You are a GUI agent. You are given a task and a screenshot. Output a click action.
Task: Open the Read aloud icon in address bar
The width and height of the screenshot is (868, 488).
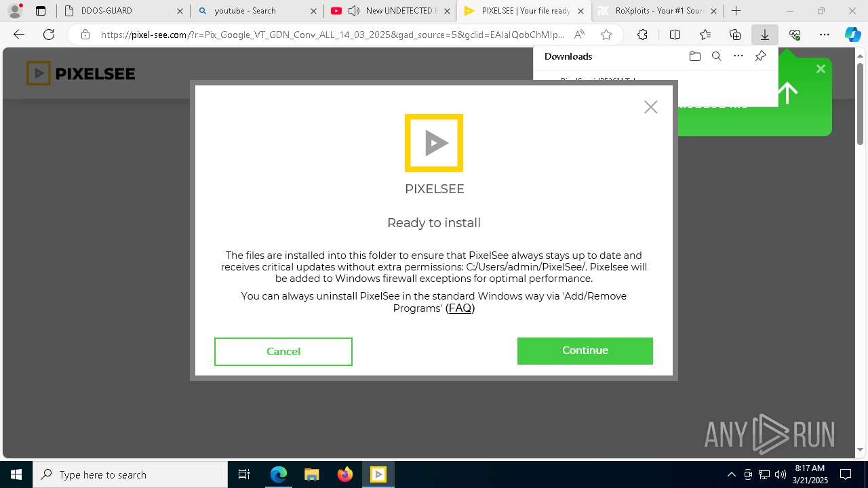click(x=579, y=35)
